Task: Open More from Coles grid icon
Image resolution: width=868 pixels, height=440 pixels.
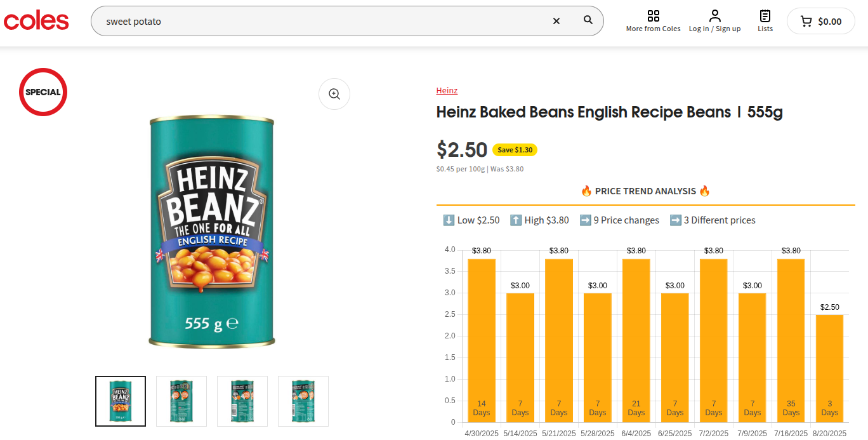Action: [653, 16]
